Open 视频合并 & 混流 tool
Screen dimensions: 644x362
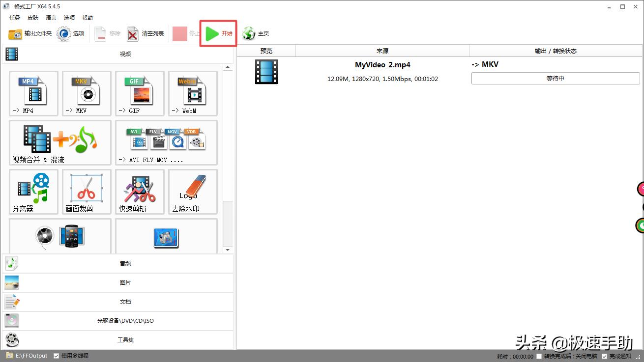click(60, 143)
